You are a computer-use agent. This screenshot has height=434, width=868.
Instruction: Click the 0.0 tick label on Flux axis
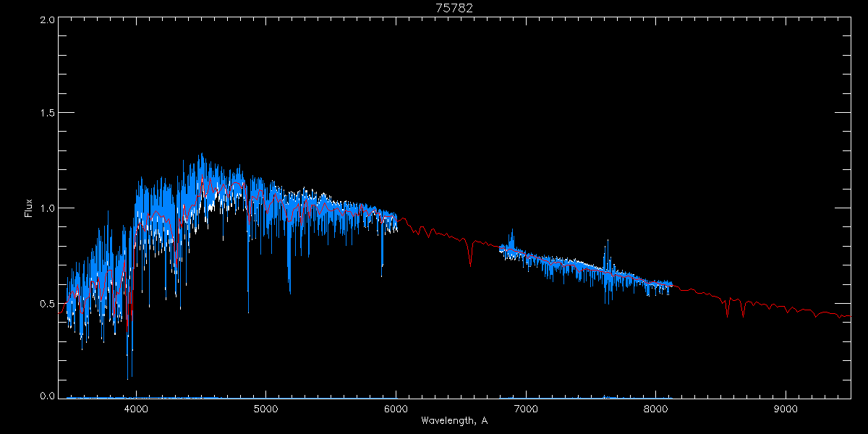click(x=46, y=396)
